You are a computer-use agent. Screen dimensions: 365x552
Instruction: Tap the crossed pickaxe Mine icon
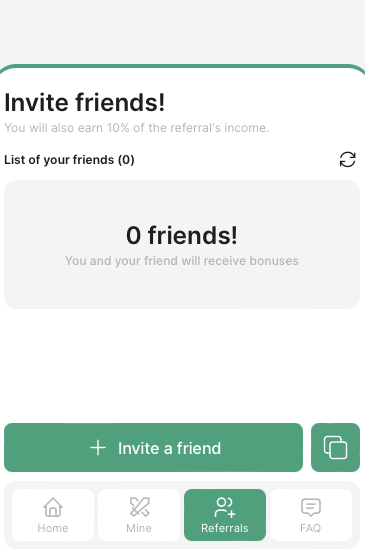click(139, 507)
